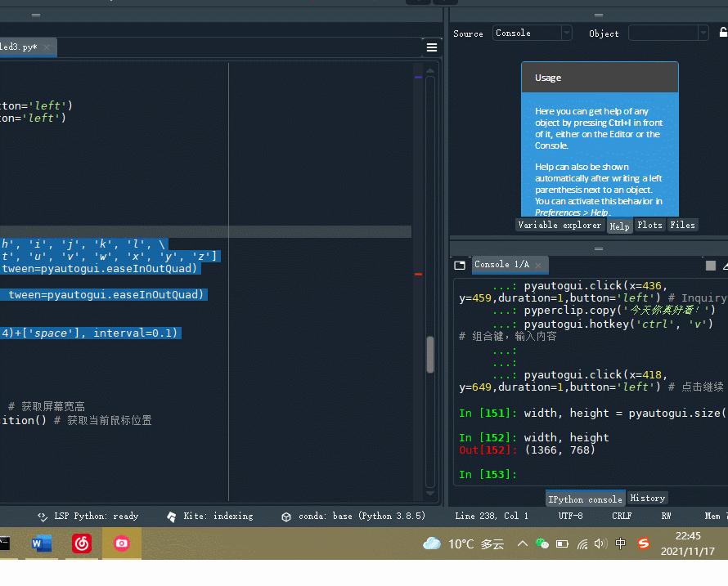Click the interrupt kernel icon in console pane
The height and width of the screenshot is (586, 728).
coord(712,263)
